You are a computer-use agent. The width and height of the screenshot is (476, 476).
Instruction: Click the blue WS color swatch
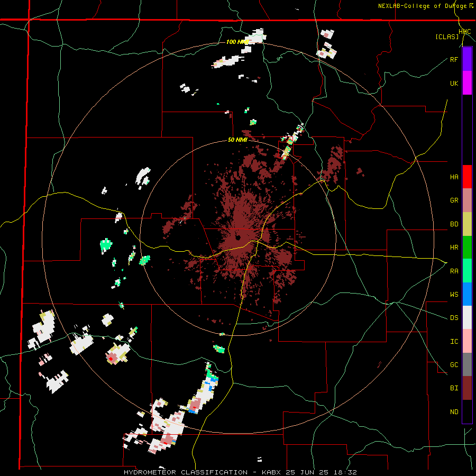[x=467, y=294]
